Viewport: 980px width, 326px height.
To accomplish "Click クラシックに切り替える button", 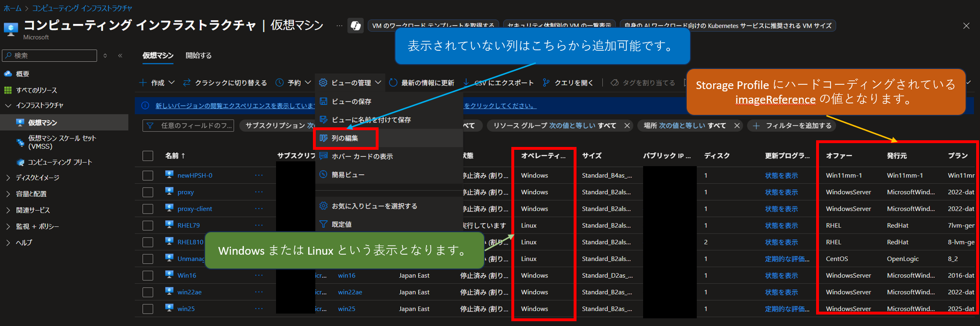I will click(x=225, y=82).
